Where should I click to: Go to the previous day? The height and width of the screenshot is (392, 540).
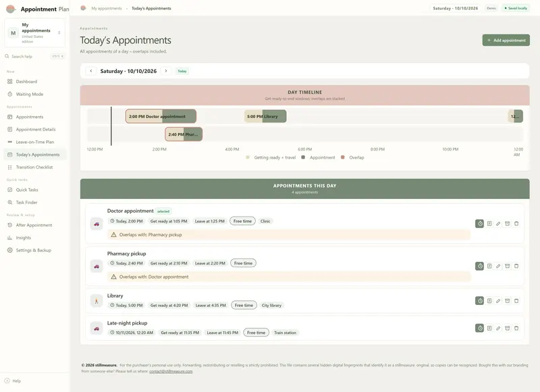(91, 71)
